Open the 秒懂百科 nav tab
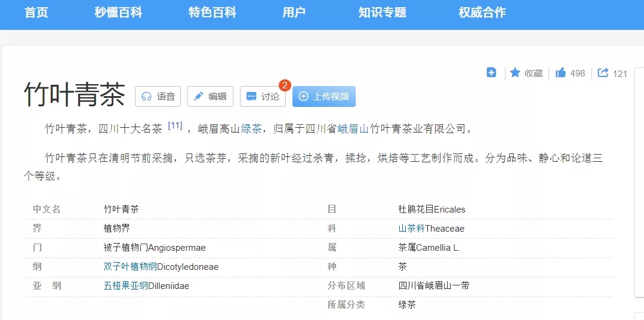The height and width of the screenshot is (320, 644). (118, 13)
